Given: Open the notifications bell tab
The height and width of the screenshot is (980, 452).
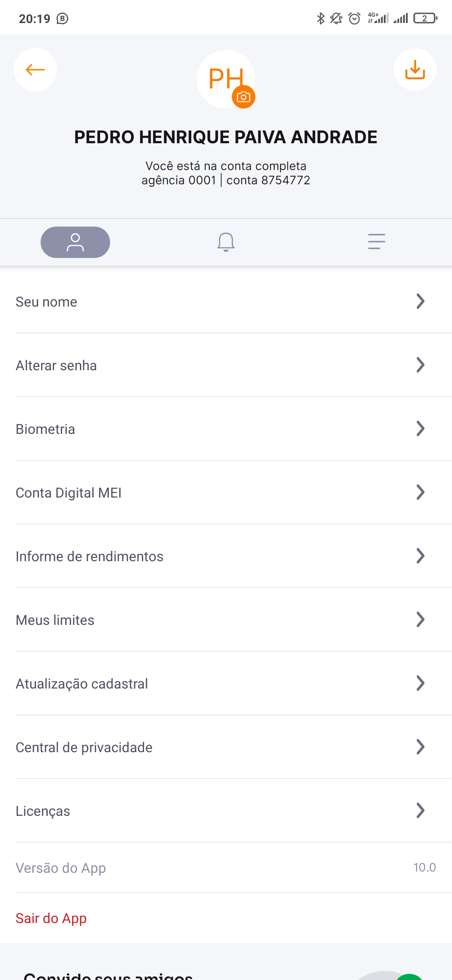Looking at the screenshot, I should (x=226, y=242).
